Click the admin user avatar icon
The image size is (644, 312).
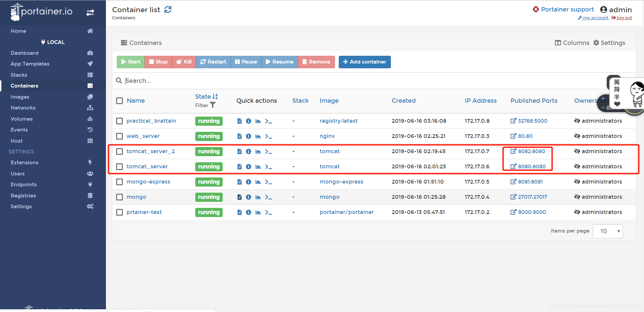pyautogui.click(x=603, y=9)
